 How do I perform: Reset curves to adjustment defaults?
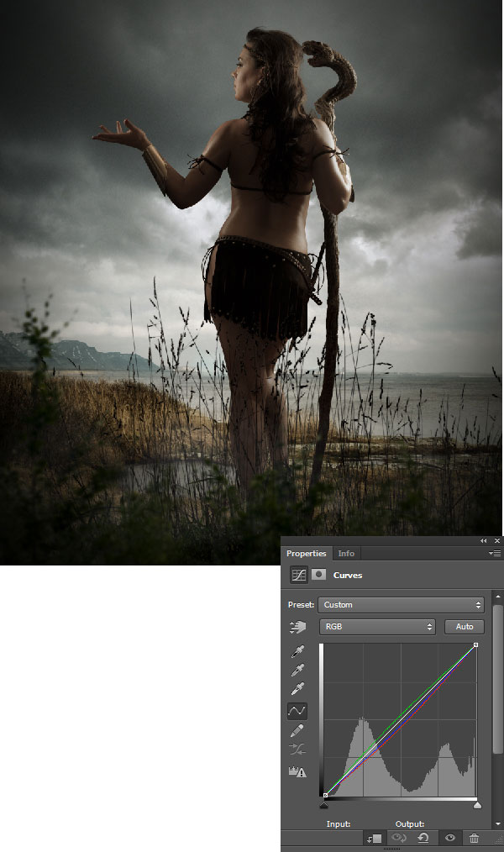point(423,838)
